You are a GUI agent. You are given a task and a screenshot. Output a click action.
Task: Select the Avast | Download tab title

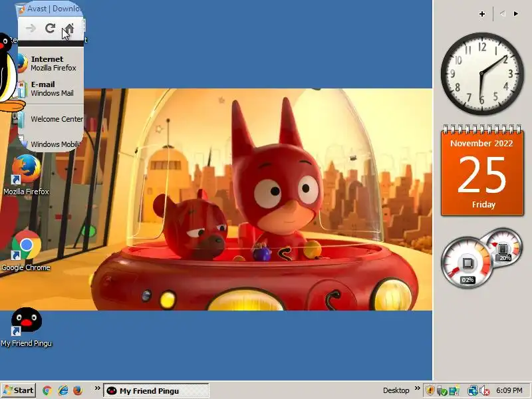pyautogui.click(x=54, y=9)
